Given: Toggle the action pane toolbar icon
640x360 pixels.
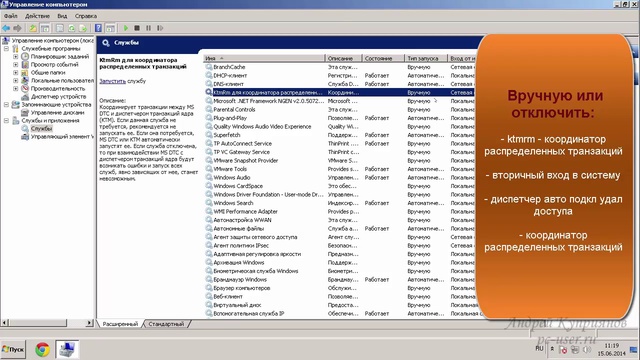Looking at the screenshot, I should (x=110, y=28).
